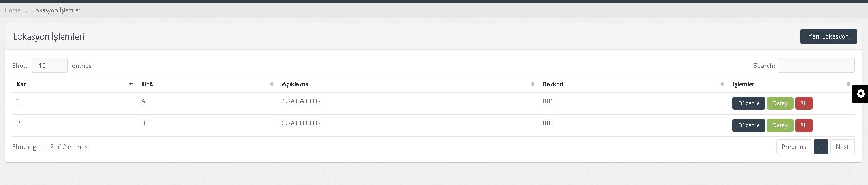Click the Yeni Lokasyon button
The width and height of the screenshot is (868, 185).
coord(828,36)
